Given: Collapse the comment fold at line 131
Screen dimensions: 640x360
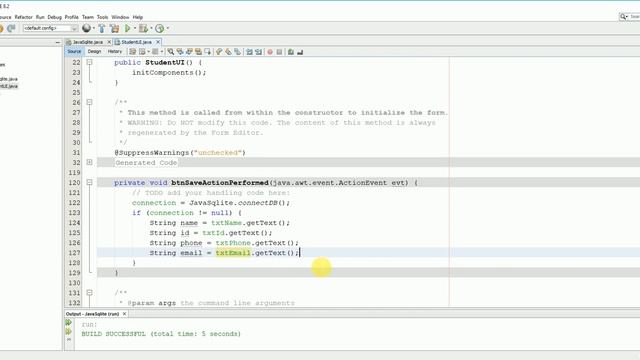Looking at the screenshot, I should coord(89,293).
